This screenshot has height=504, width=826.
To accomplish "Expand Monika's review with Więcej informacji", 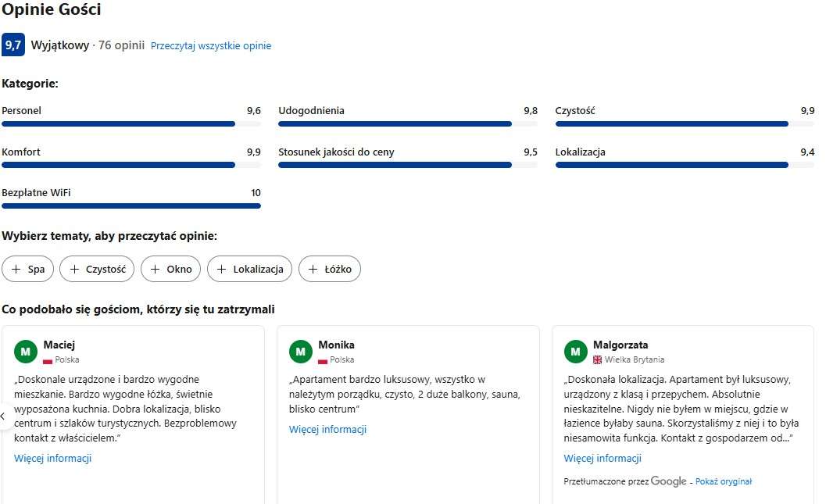I will point(327,430).
